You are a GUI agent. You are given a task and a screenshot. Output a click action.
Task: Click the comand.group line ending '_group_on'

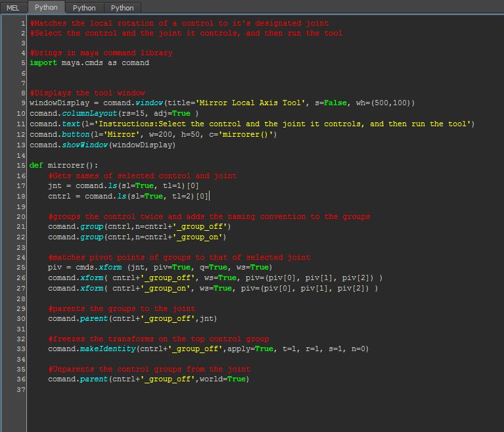[x=137, y=237]
